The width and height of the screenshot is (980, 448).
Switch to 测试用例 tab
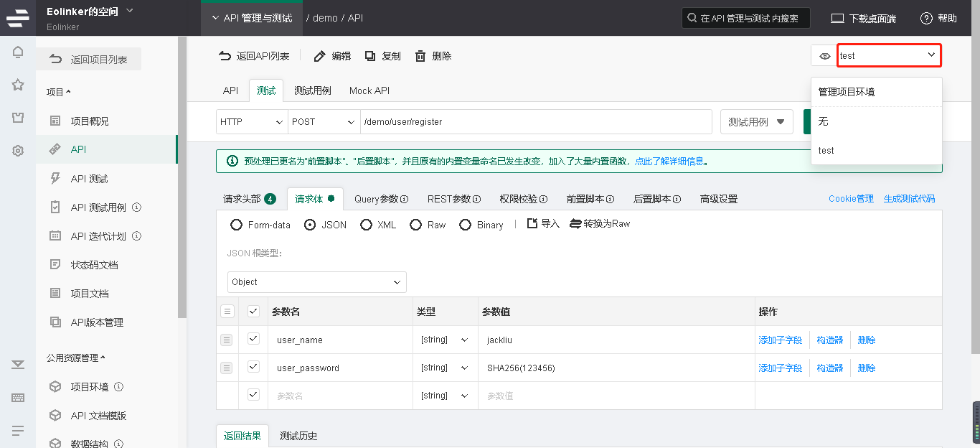(x=313, y=90)
